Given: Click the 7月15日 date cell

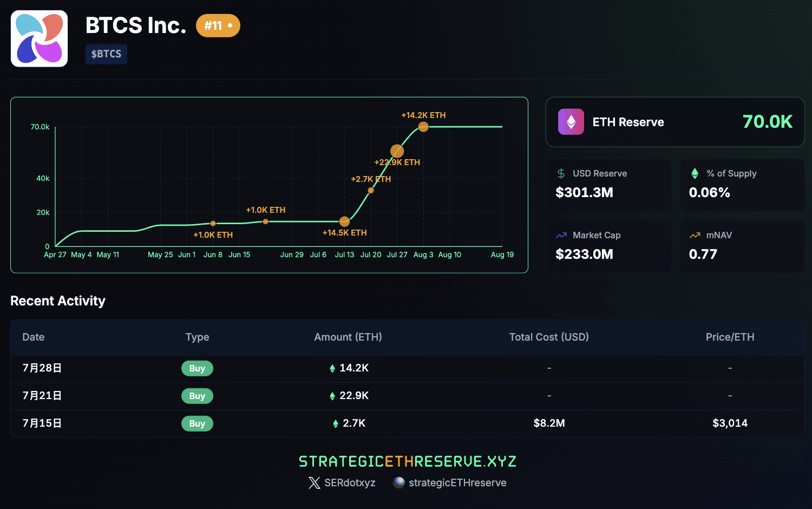Looking at the screenshot, I should click(x=42, y=423).
